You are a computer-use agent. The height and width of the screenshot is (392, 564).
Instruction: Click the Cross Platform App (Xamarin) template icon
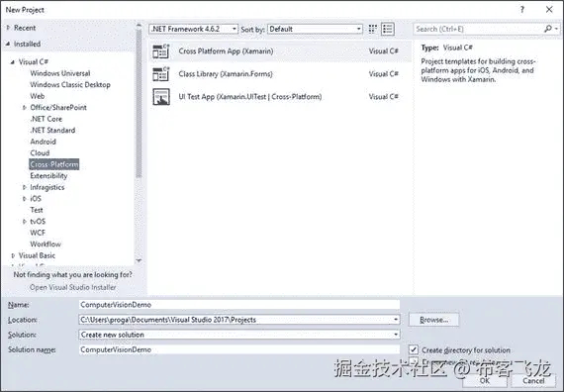point(160,51)
